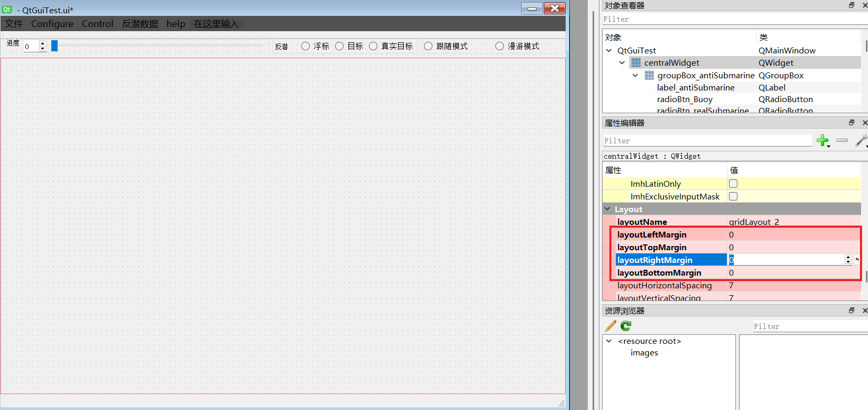
Task: Close the 资源浏览器 panel
Action: [865, 311]
